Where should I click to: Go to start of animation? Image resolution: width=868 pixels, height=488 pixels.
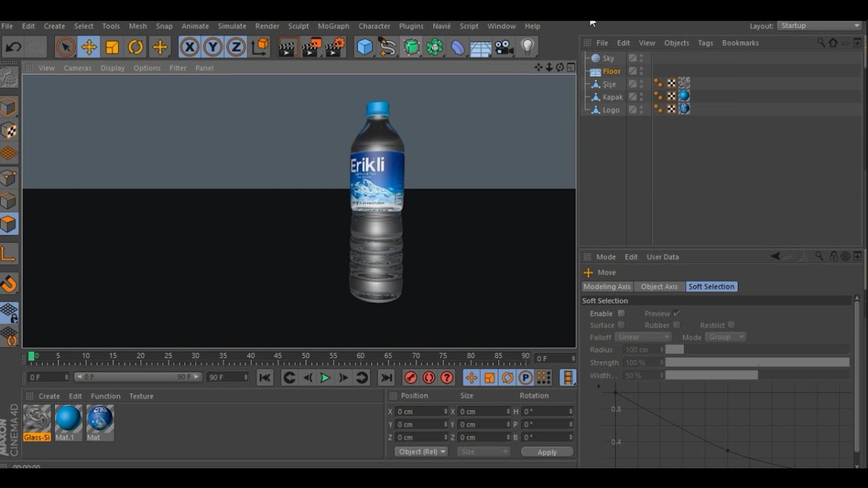pyautogui.click(x=265, y=378)
